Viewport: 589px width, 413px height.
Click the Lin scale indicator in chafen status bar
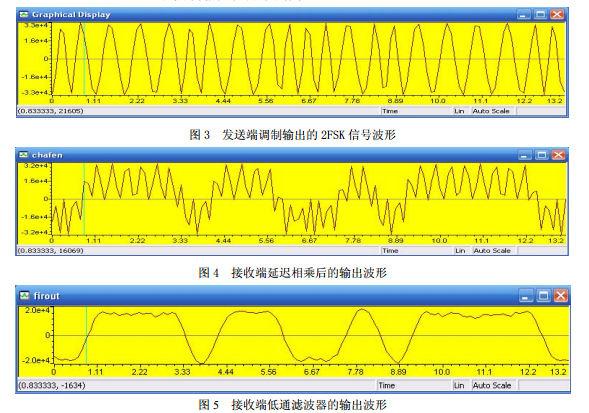click(x=461, y=251)
